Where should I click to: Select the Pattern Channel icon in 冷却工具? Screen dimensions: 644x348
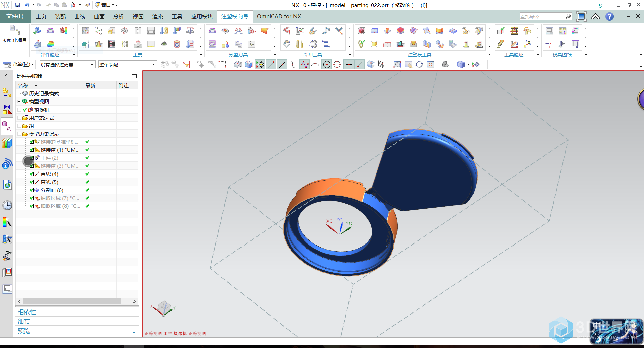coord(287,31)
